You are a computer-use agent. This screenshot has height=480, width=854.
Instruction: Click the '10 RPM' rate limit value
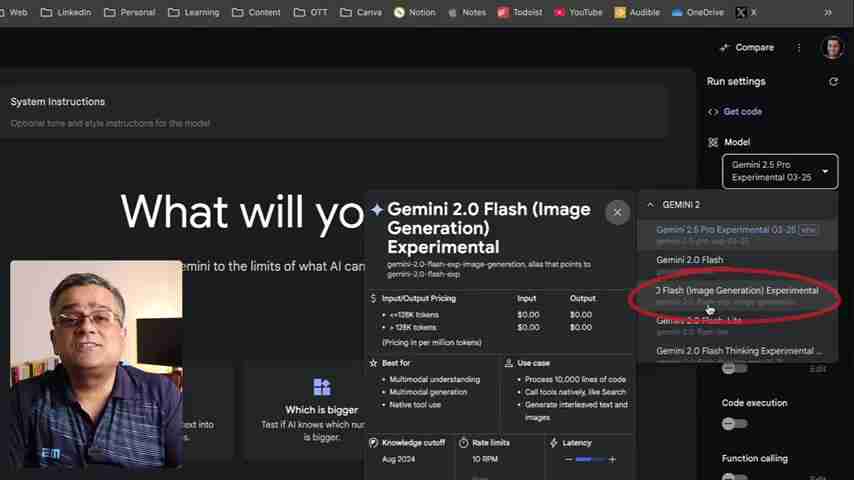coord(485,459)
